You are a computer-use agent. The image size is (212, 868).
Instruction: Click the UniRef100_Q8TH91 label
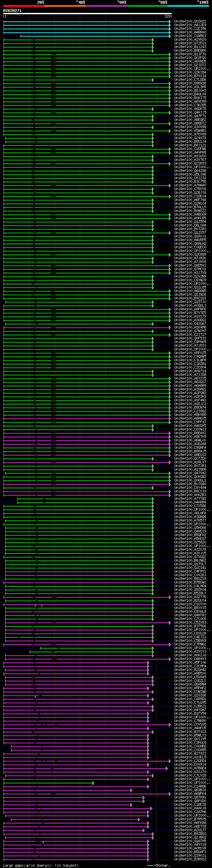pos(190,798)
